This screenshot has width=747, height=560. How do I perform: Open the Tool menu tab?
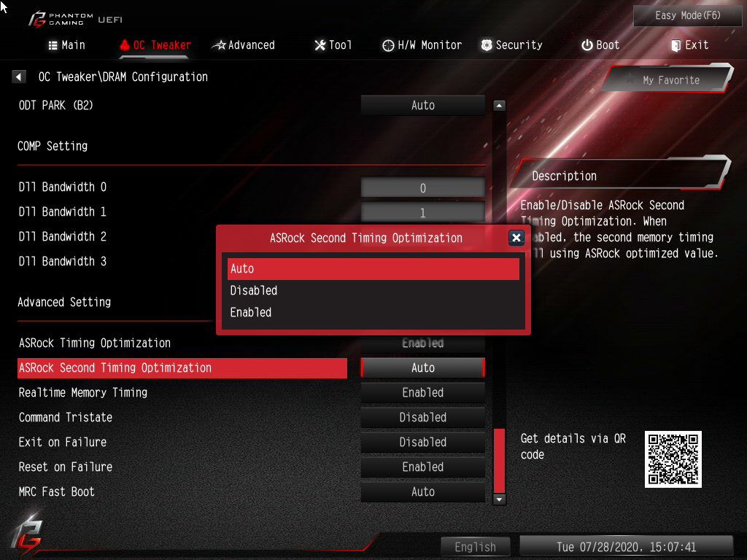pos(333,45)
